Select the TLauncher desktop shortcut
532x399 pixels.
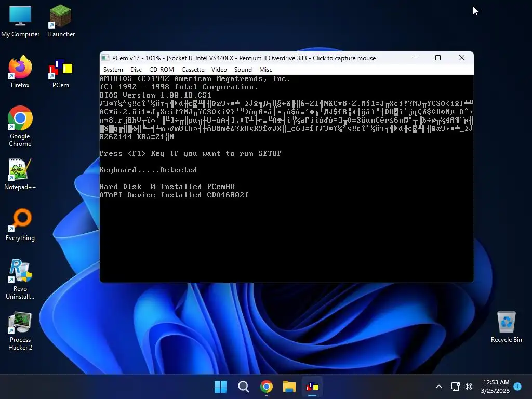[60, 21]
